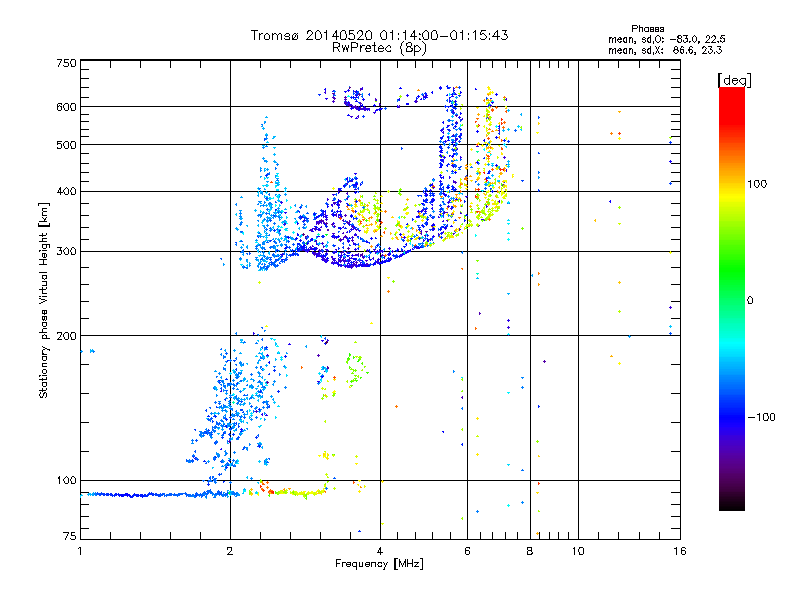Click the y-axis tick label '200'
800x600 pixels.
point(66,336)
